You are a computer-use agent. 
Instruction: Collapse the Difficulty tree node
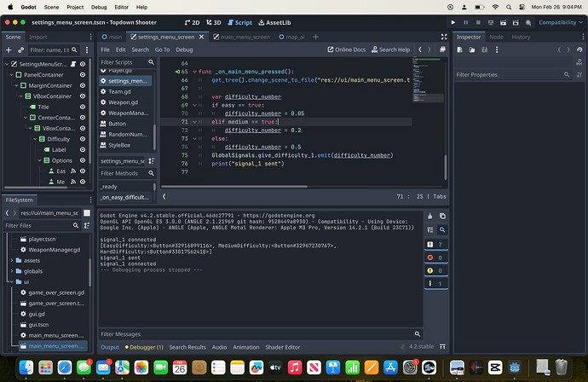pyautogui.click(x=35, y=139)
